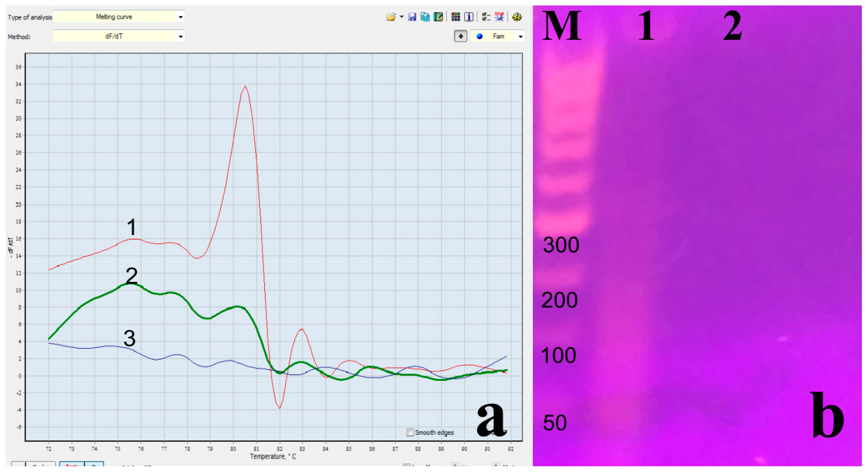
Task: Click the yellow gear settings icon
Action: [x=517, y=17]
